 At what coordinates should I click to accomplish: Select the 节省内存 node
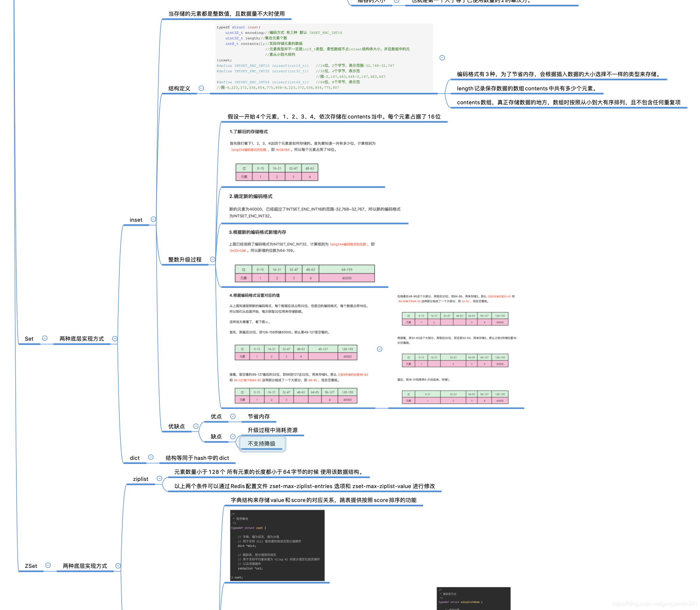click(x=259, y=416)
